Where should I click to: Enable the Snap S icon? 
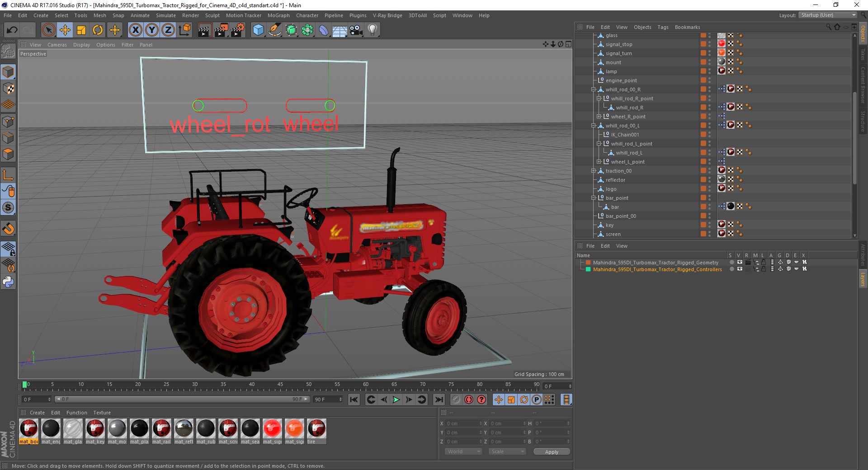[8, 207]
